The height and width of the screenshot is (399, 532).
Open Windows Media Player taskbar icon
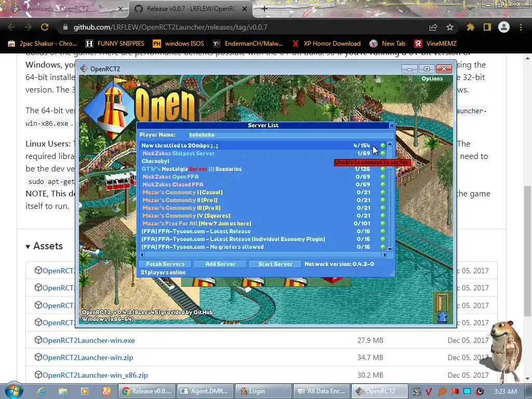[x=85, y=391]
